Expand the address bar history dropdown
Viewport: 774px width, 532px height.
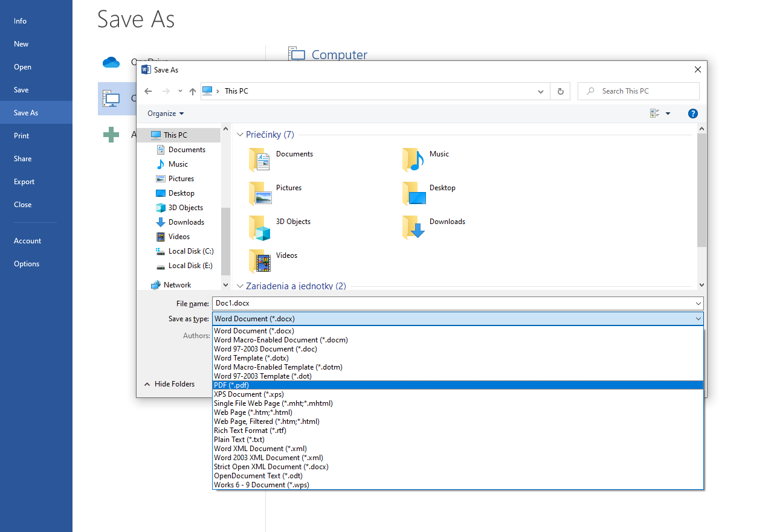[x=541, y=91]
